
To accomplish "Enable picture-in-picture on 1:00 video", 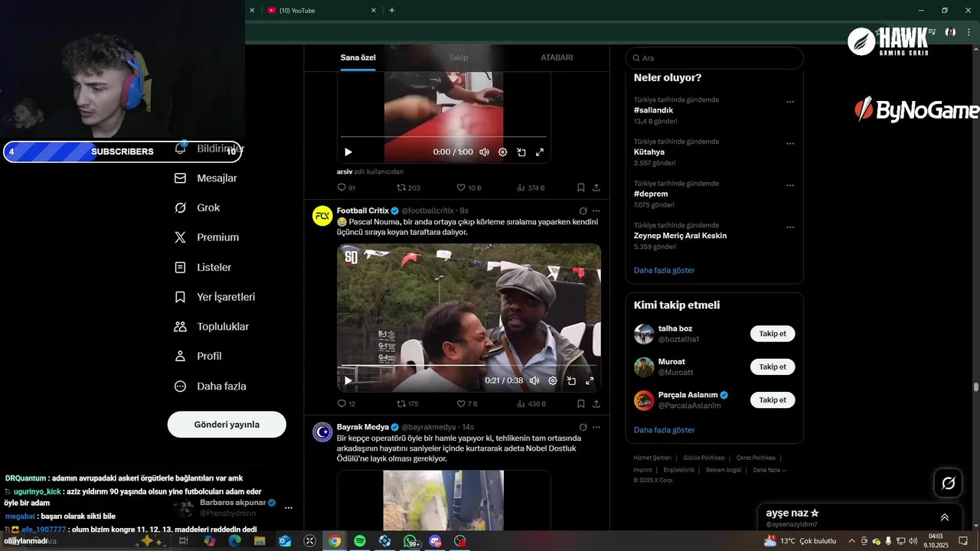I will pos(521,152).
